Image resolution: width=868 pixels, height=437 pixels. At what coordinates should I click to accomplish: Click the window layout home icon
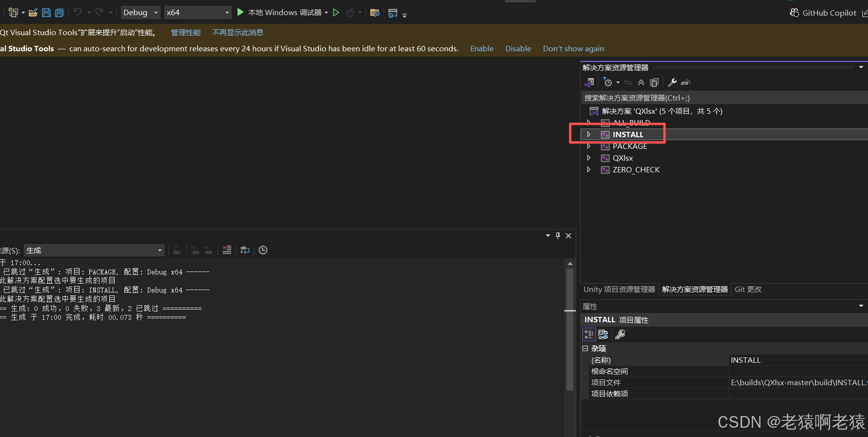point(393,13)
